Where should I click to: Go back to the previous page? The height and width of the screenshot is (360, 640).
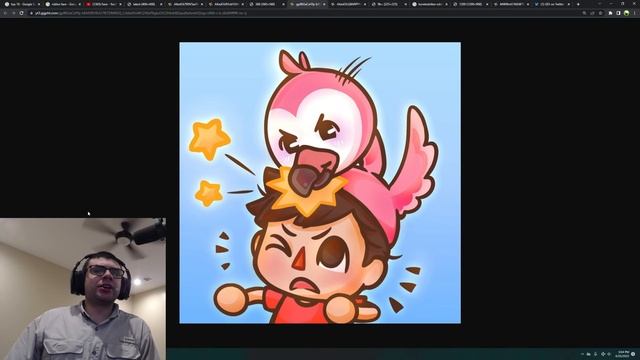click(x=5, y=13)
